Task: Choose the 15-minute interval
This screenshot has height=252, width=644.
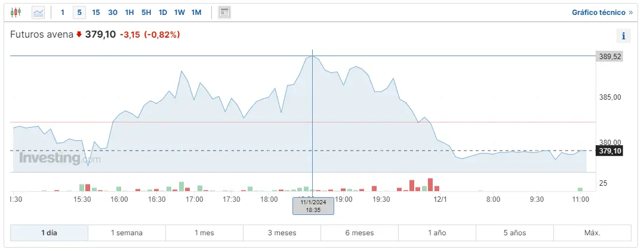Action: pyautogui.click(x=96, y=12)
